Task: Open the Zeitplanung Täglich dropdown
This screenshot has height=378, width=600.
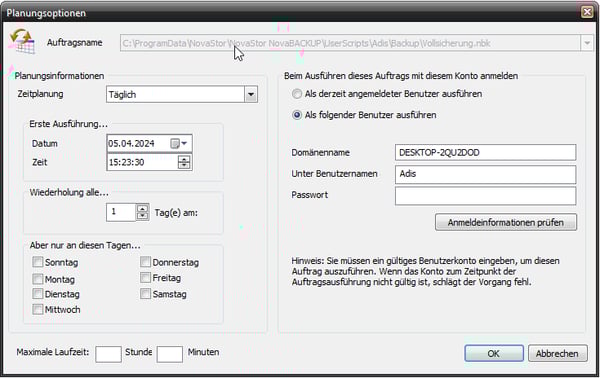Action: [x=251, y=94]
